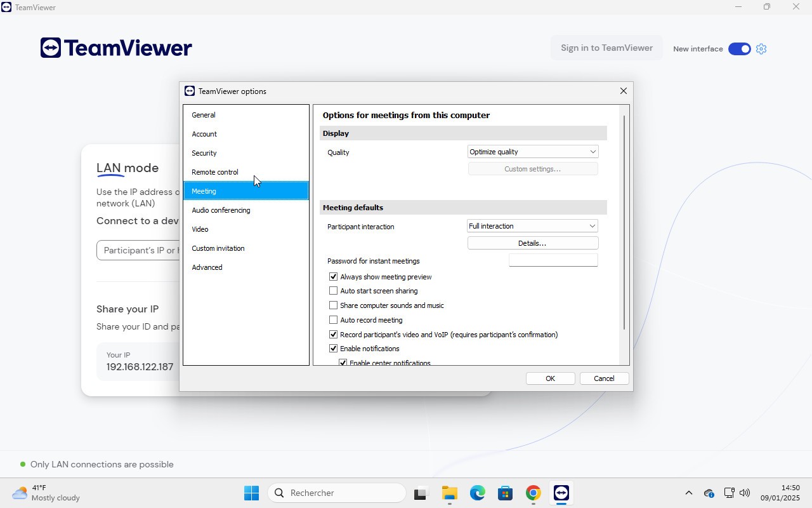The width and height of the screenshot is (812, 508).
Task: Turn off the New interface toggle
Action: (739, 49)
